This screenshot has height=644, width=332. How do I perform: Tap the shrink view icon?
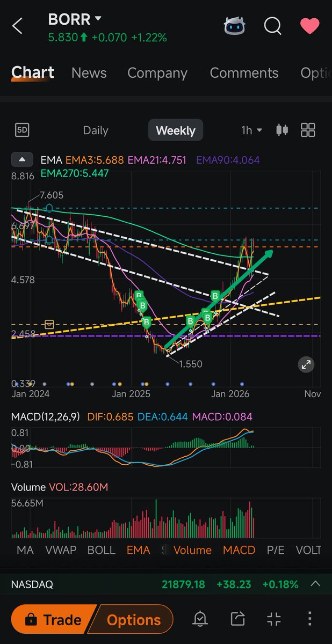coord(274,619)
